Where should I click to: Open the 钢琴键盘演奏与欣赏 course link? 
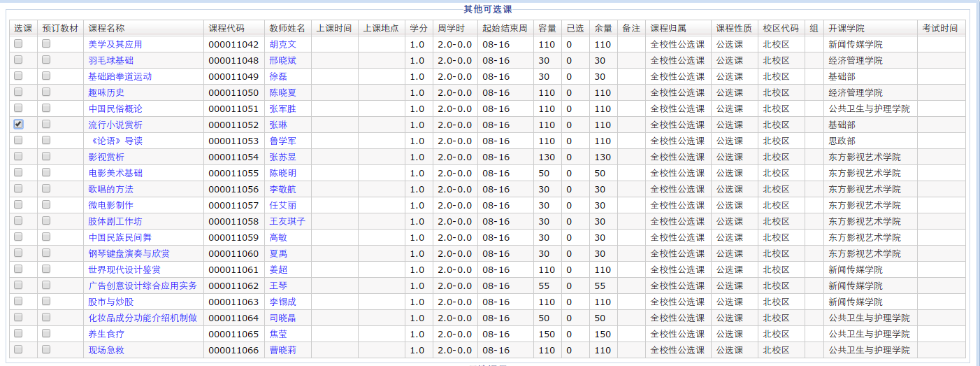tap(128, 253)
